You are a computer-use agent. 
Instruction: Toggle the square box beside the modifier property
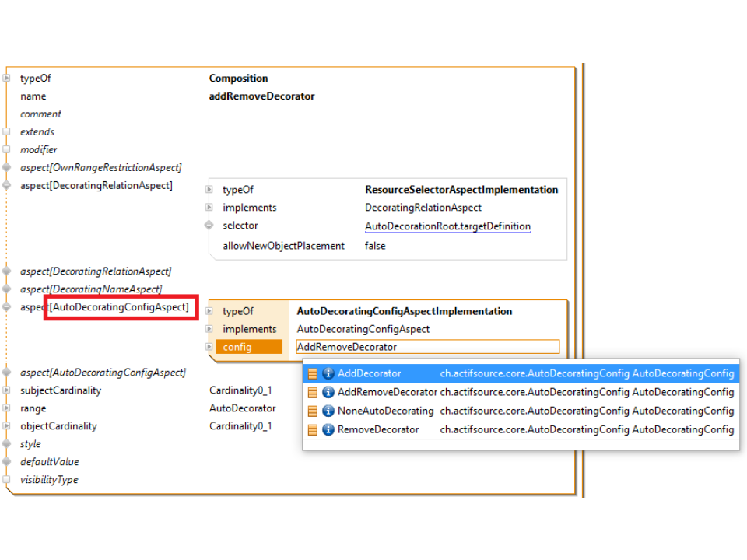[9, 149]
